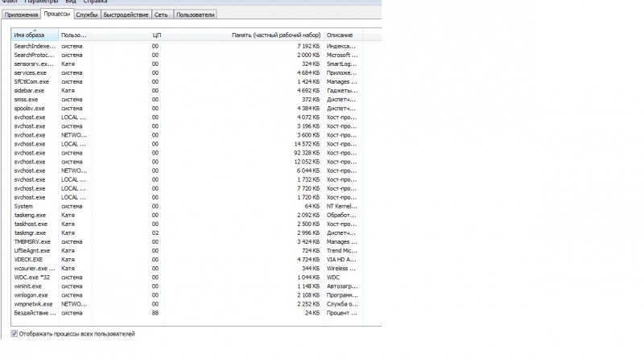Select the services.exe process

click(x=187, y=72)
